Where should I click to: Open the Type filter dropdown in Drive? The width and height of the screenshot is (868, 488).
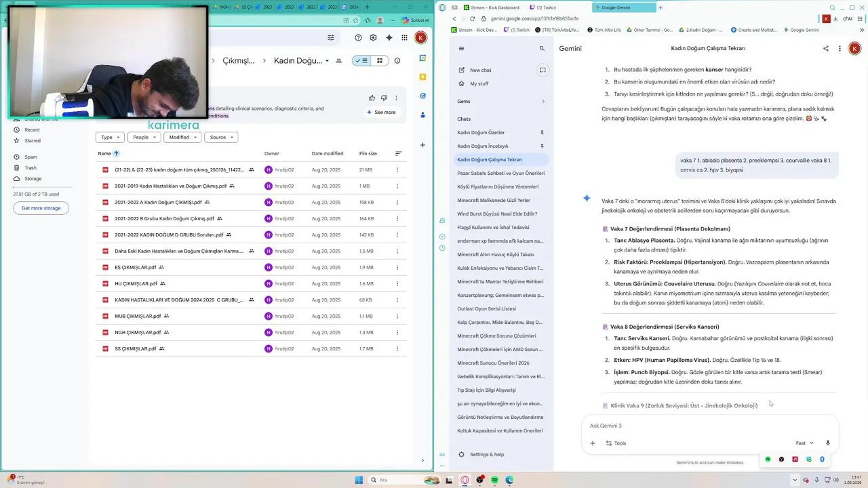coord(110,138)
